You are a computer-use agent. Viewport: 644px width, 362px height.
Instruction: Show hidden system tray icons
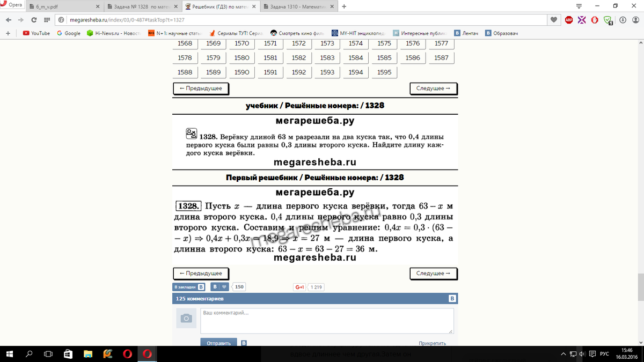pos(563,354)
